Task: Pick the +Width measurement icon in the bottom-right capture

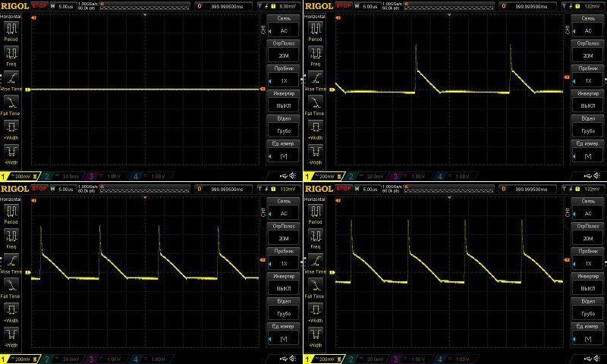Action: tap(315, 308)
